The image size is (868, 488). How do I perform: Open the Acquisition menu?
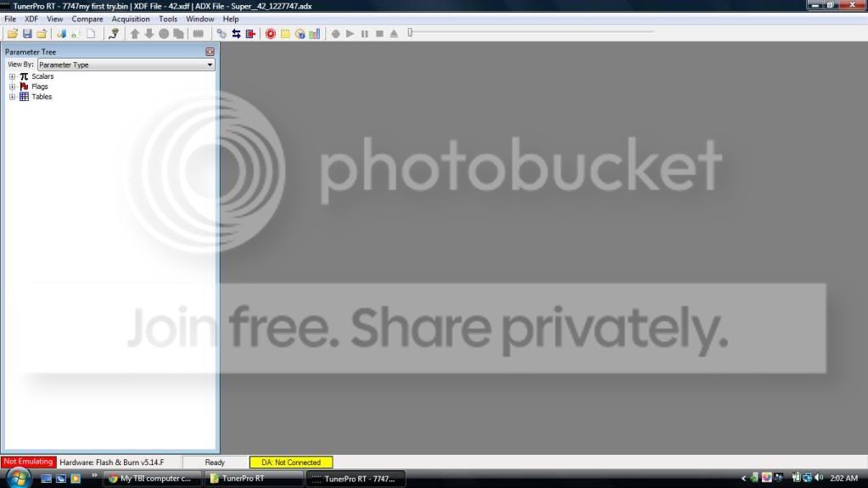pos(131,19)
